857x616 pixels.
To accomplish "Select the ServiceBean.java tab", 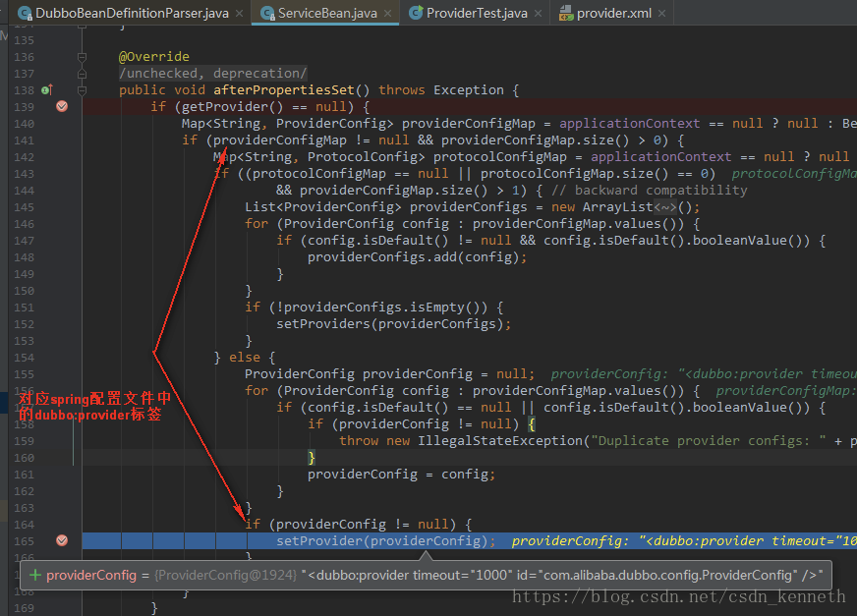I will pyautogui.click(x=327, y=13).
